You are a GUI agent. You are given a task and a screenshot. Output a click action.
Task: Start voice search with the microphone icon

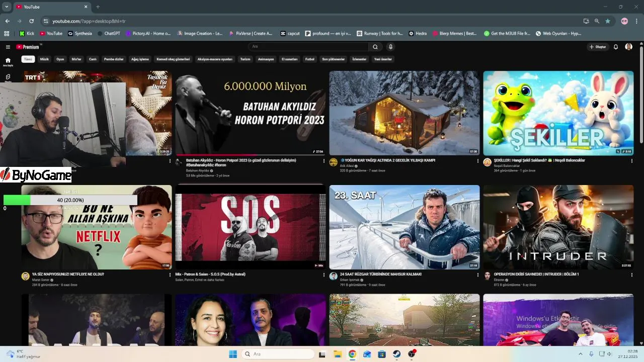pos(390,47)
